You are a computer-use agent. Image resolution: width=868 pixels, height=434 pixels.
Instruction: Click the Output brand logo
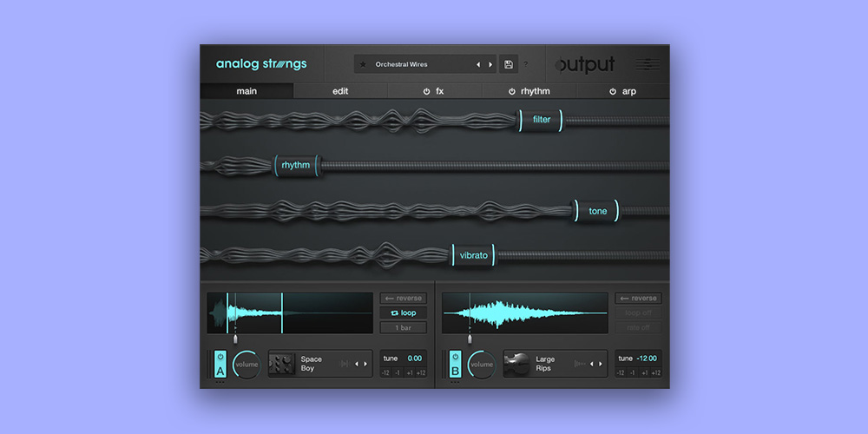[585, 65]
